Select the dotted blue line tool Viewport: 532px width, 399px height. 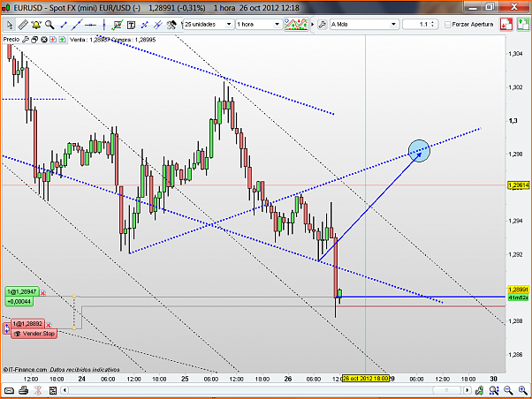tap(145, 25)
